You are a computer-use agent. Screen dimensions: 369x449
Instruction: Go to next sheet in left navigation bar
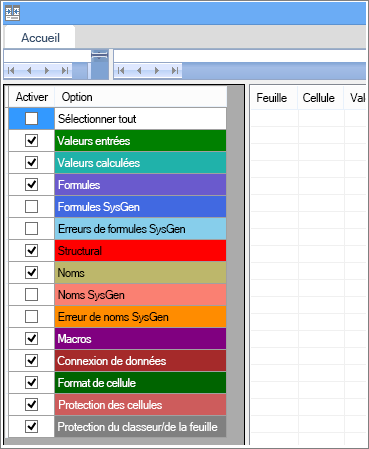pyautogui.click(x=47, y=70)
